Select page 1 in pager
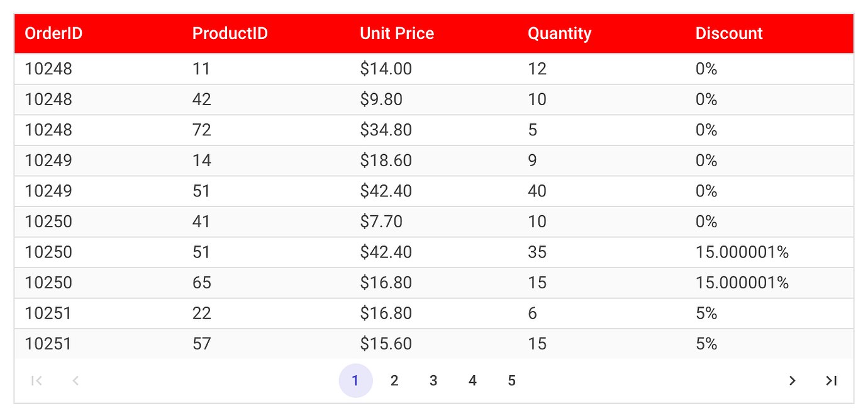Viewport: 868px width, 413px height. pos(355,380)
